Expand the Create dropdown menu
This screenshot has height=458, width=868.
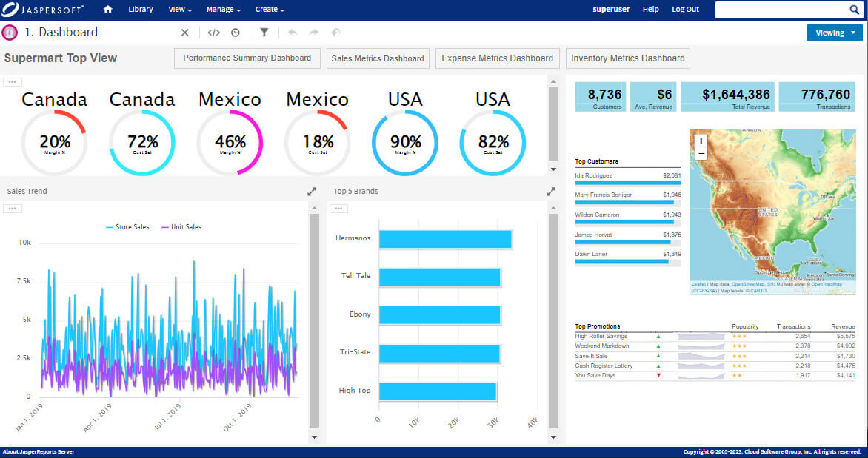click(x=268, y=10)
